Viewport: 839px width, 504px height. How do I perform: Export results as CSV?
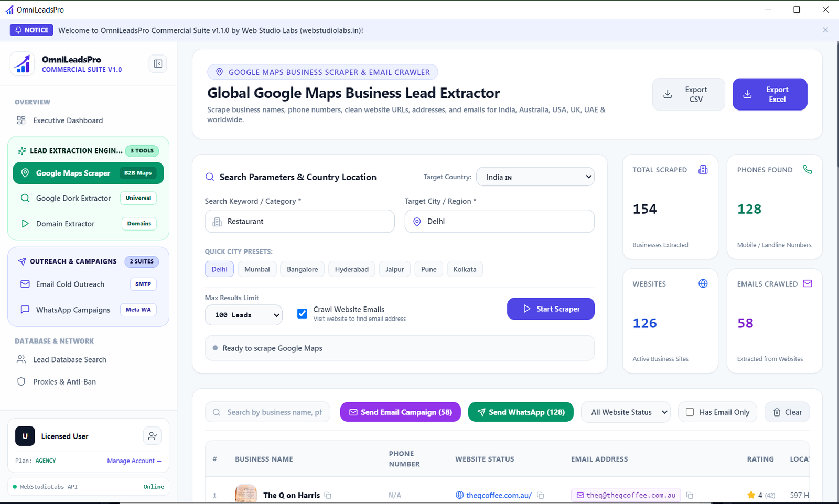point(689,94)
